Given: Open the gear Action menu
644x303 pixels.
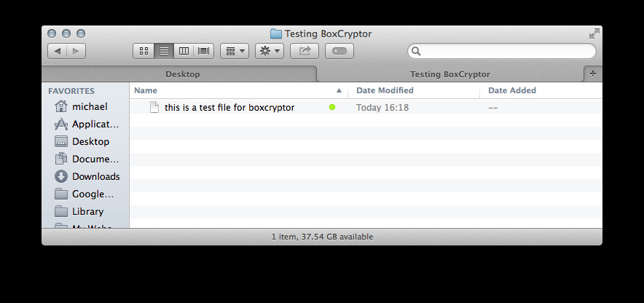Looking at the screenshot, I should tap(270, 51).
